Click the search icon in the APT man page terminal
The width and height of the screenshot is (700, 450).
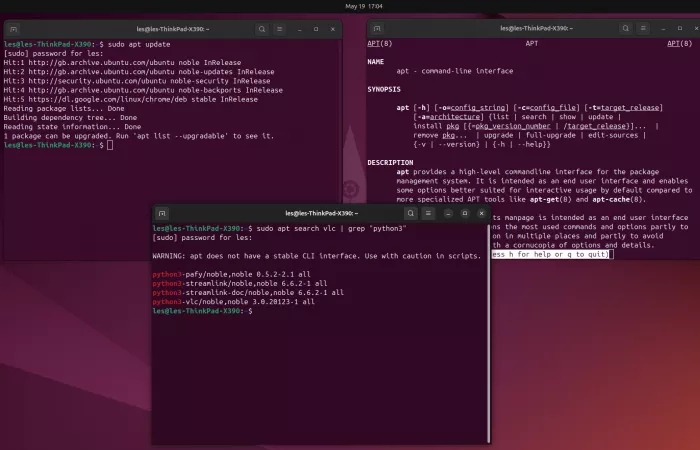tap(626, 30)
